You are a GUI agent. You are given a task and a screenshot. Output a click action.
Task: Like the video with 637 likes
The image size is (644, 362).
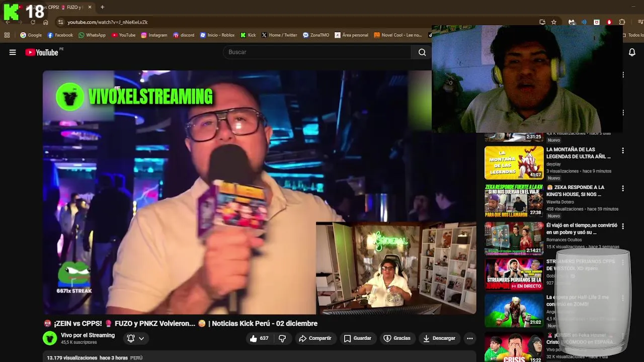tap(259, 338)
